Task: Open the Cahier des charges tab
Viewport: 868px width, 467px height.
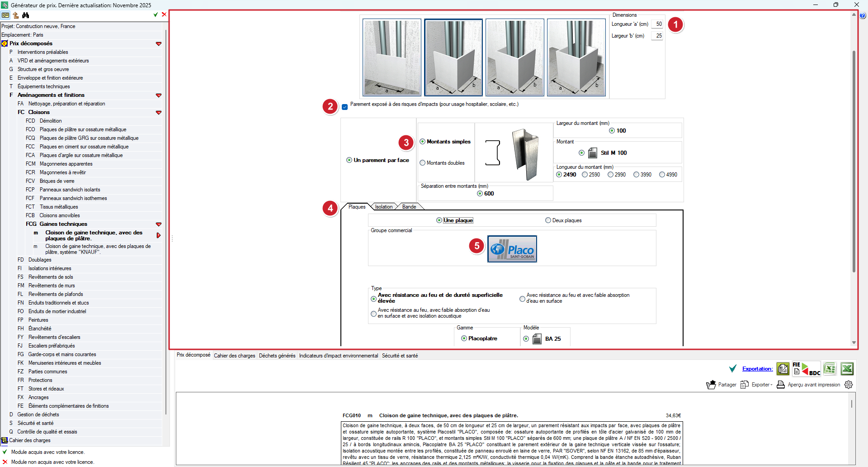Action: pyautogui.click(x=235, y=356)
